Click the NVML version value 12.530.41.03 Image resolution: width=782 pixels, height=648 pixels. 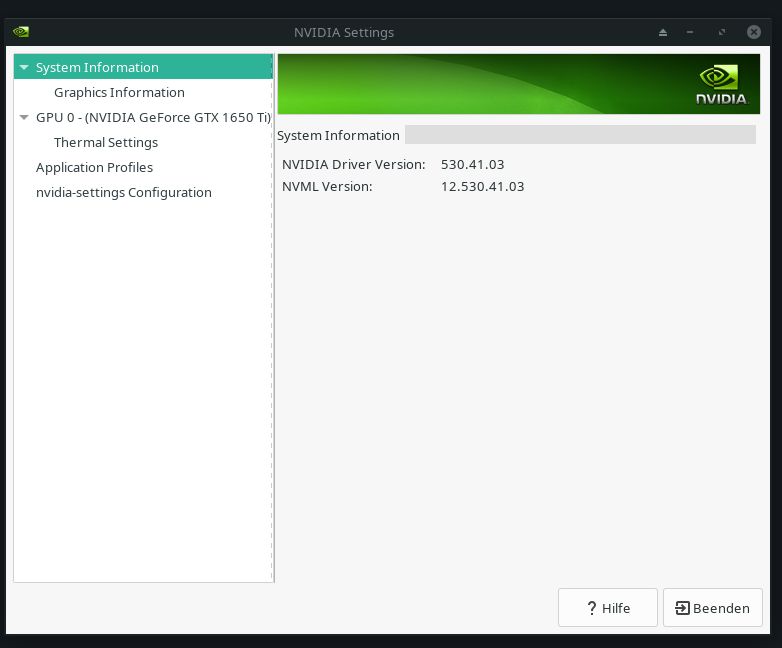click(x=482, y=187)
